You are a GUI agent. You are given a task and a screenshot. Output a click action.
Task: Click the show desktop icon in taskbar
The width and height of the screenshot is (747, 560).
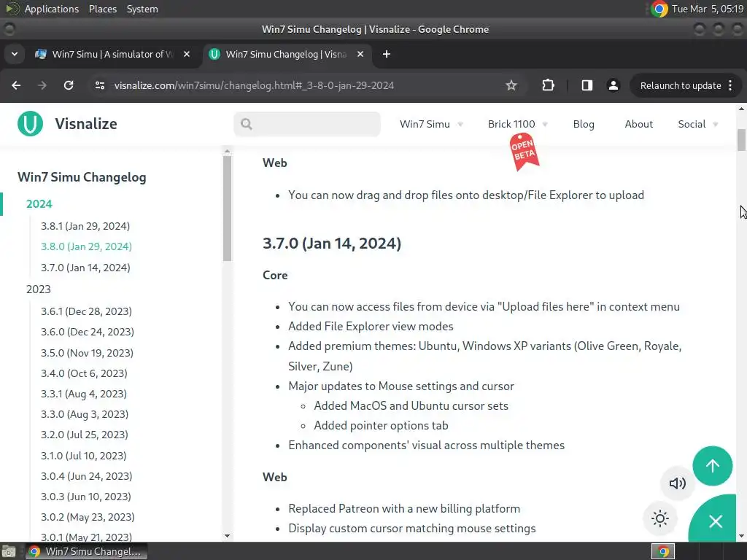(9, 551)
